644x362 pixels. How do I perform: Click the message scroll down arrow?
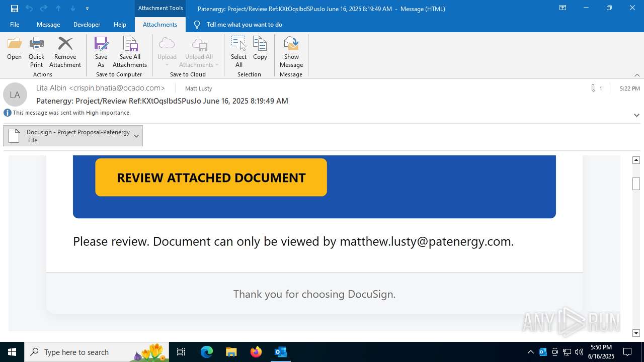coord(636,333)
